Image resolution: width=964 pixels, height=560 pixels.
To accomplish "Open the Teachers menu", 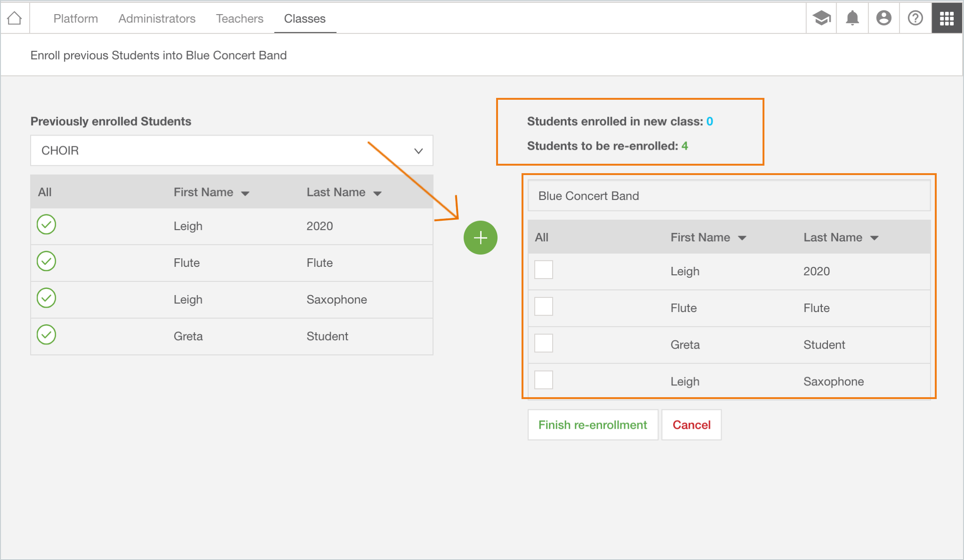I will pos(240,18).
